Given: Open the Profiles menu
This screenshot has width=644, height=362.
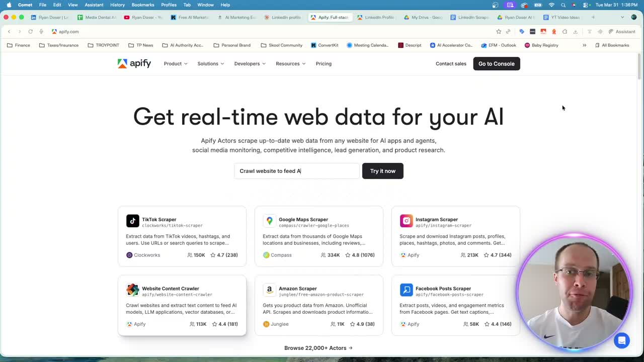Looking at the screenshot, I should tap(169, 5).
